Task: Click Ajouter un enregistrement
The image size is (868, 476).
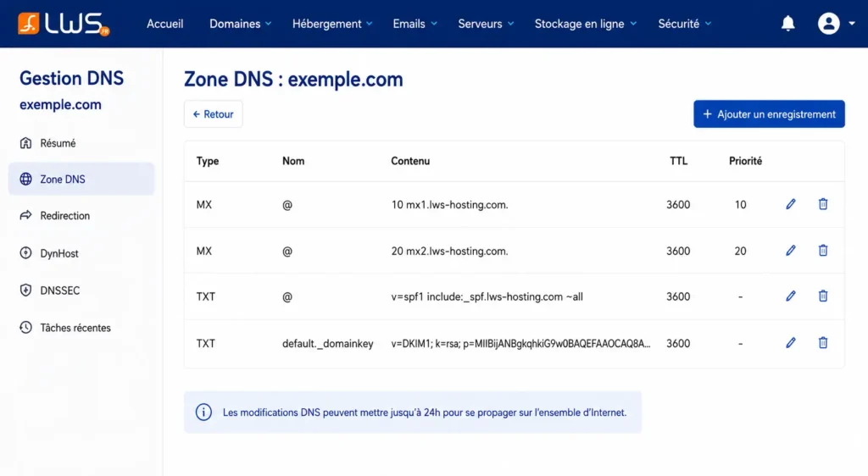Action: click(x=769, y=113)
